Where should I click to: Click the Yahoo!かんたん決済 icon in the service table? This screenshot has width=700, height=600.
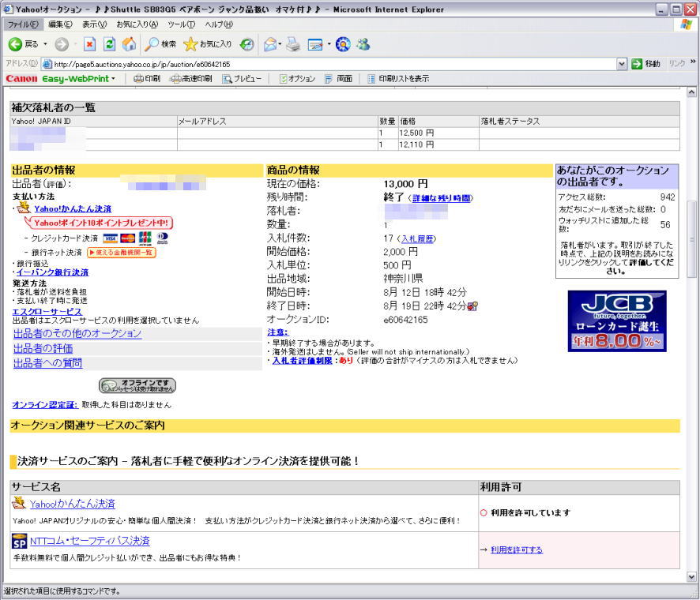pyautogui.click(x=19, y=503)
